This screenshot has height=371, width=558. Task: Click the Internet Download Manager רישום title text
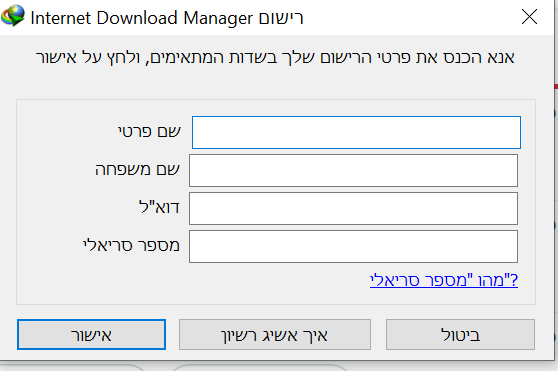click(x=167, y=18)
